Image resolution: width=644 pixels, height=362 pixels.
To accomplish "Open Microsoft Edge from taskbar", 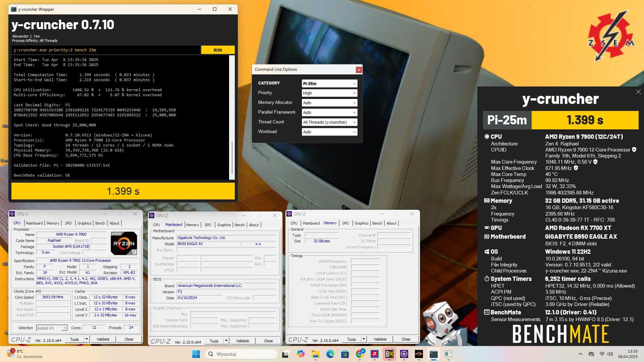I will pyautogui.click(x=330, y=354).
